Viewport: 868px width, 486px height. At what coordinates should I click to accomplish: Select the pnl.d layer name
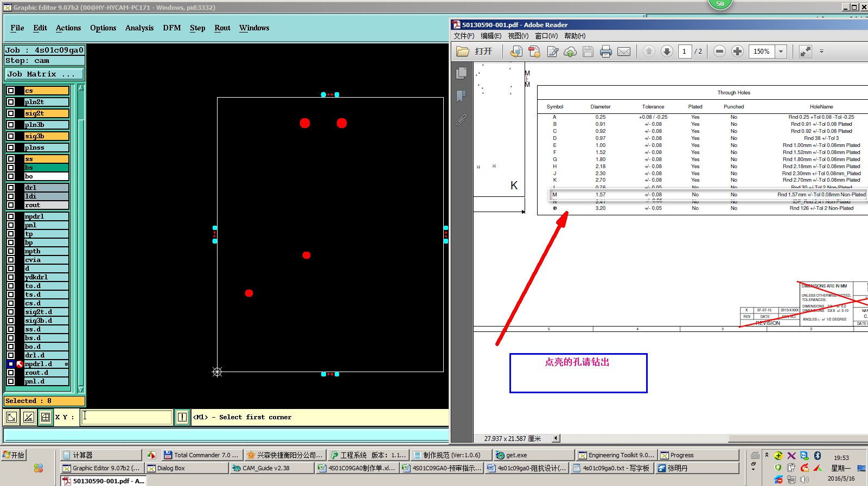[x=46, y=381]
